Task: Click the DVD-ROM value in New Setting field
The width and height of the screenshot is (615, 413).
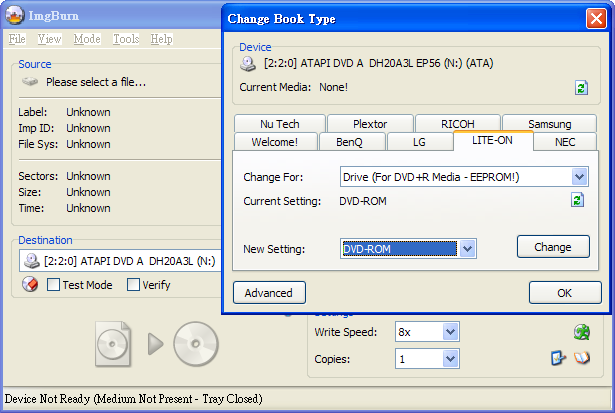Action: (x=399, y=249)
